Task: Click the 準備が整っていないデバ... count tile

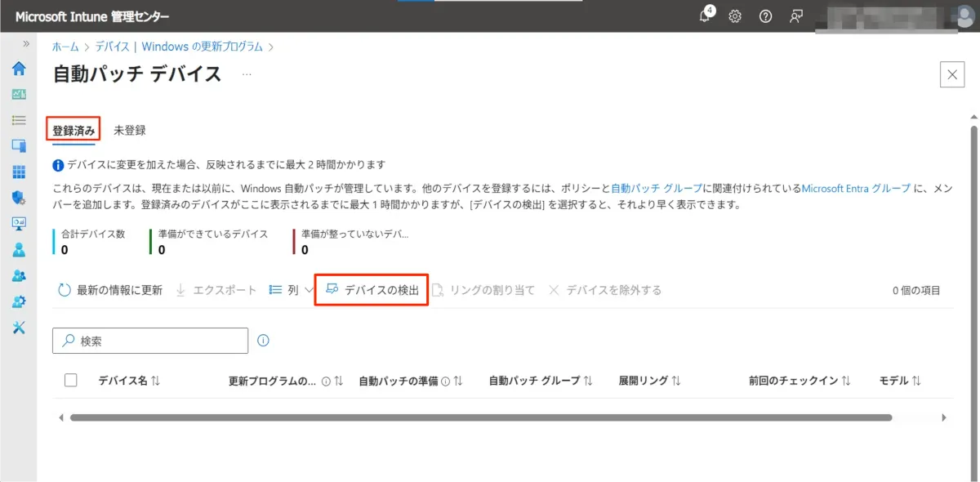Action: pos(352,242)
